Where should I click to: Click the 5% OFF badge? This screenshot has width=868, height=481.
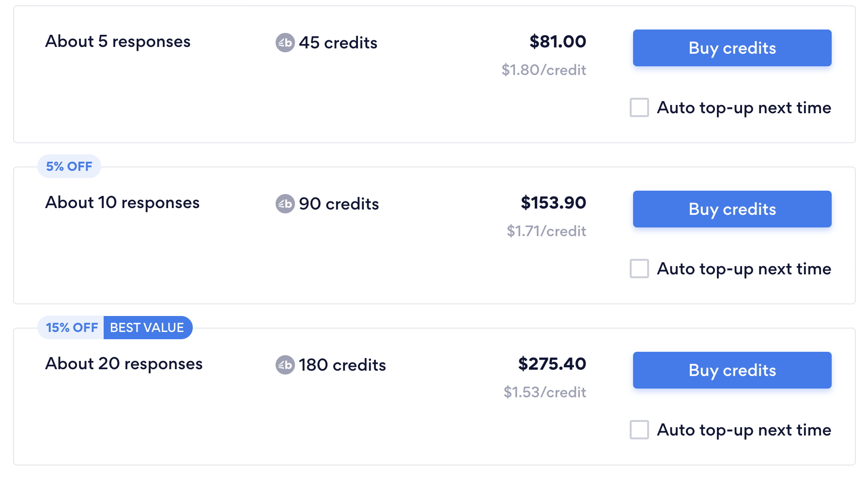69,166
